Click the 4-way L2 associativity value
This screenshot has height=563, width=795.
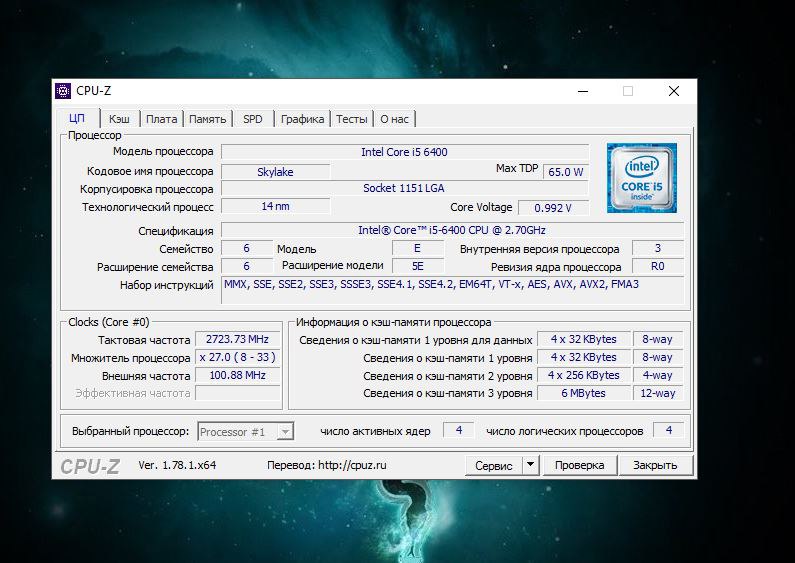658,375
